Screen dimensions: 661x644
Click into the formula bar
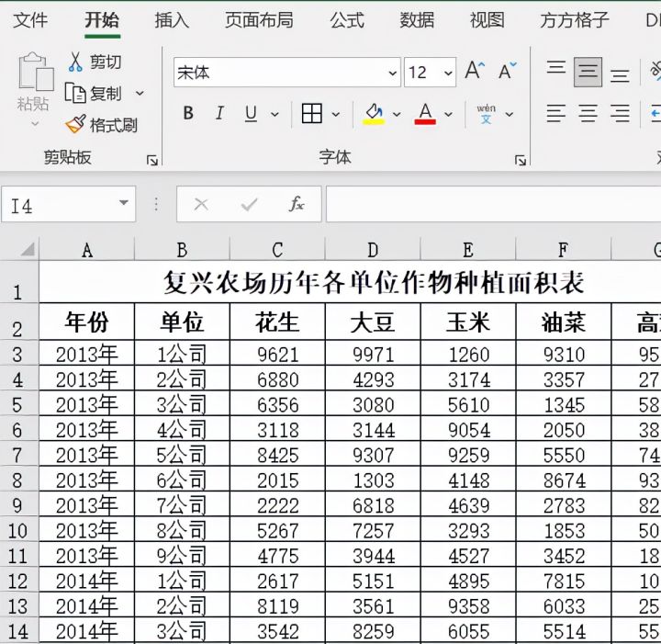[493, 204]
